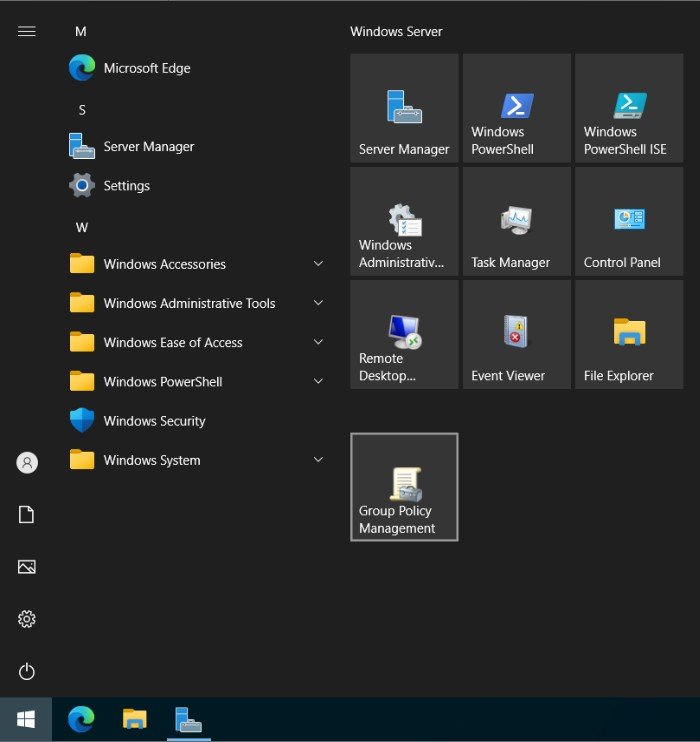This screenshot has height=742, width=700.
Task: Click the Windows Administrative Tools folder label
Action: click(x=189, y=303)
